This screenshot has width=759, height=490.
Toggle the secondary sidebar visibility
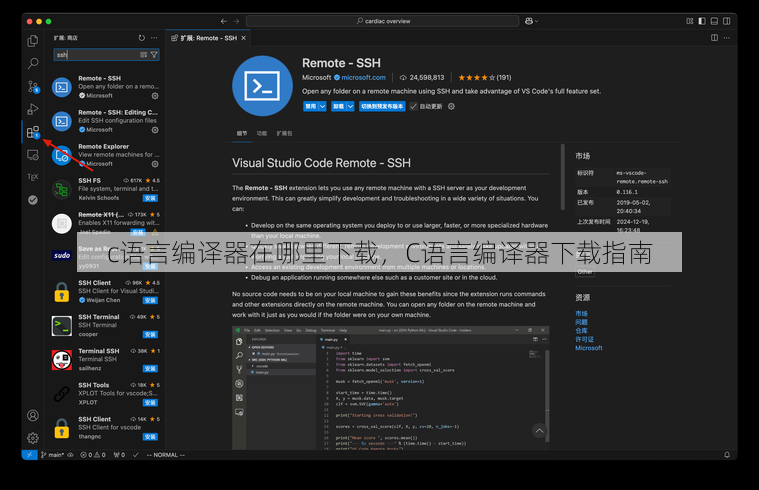tap(727, 21)
